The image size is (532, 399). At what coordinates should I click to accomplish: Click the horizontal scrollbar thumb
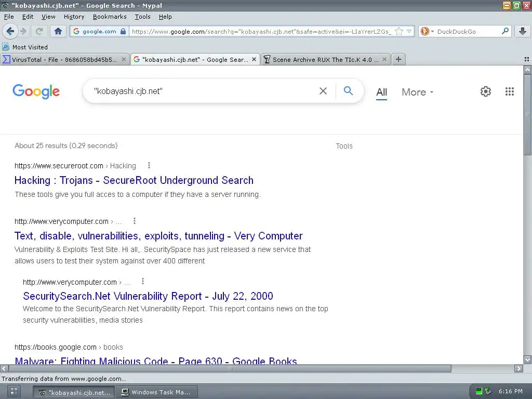[230, 368]
